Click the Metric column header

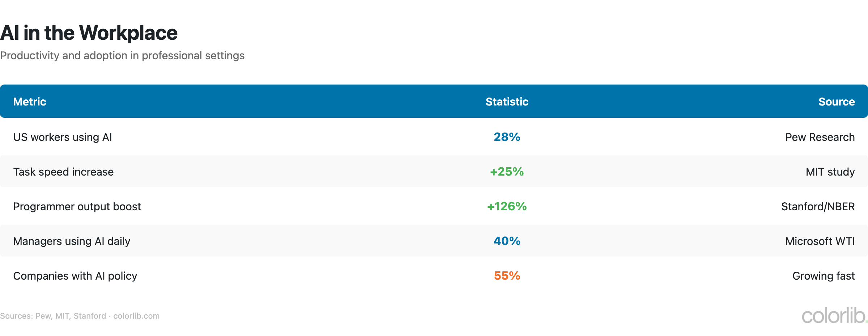pyautogui.click(x=30, y=102)
